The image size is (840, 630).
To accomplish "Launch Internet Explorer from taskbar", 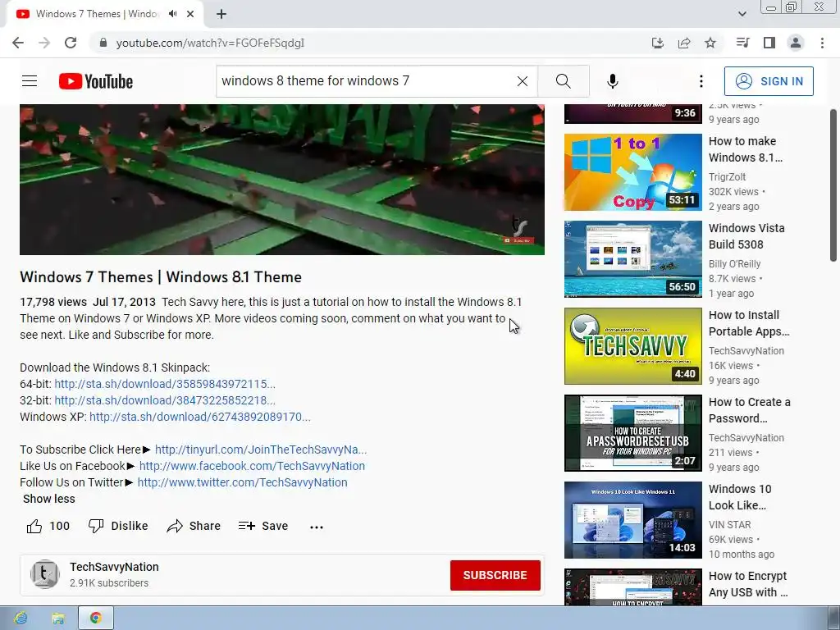I will pyautogui.click(x=21, y=619).
